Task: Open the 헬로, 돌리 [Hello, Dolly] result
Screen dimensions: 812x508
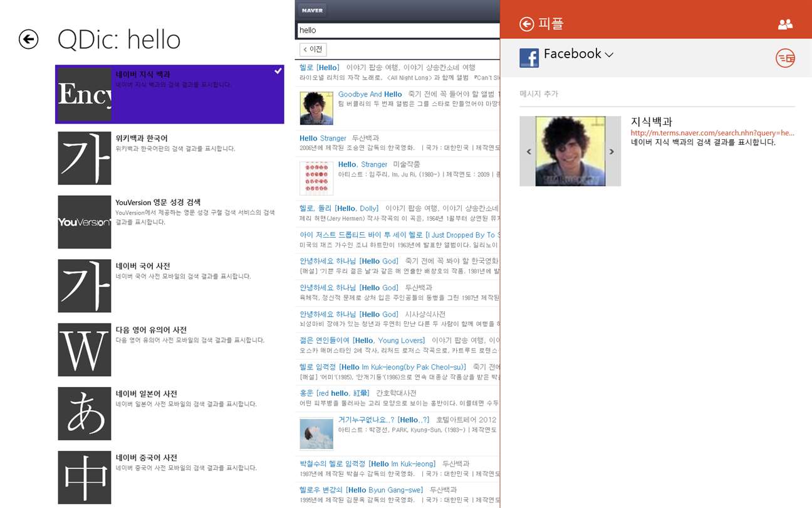Action: [339, 208]
